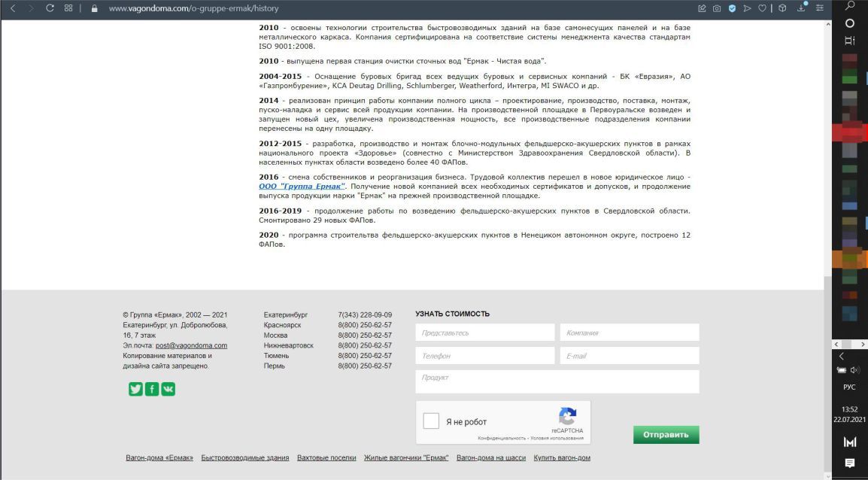The width and height of the screenshot is (868, 480).
Task: Click the '2004-2015' year heading
Action: (x=280, y=77)
